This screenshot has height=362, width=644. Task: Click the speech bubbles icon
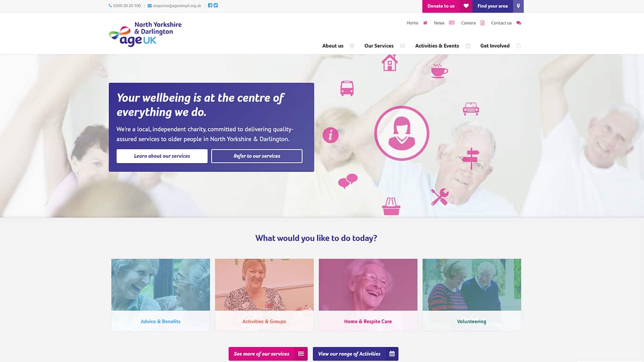click(348, 181)
